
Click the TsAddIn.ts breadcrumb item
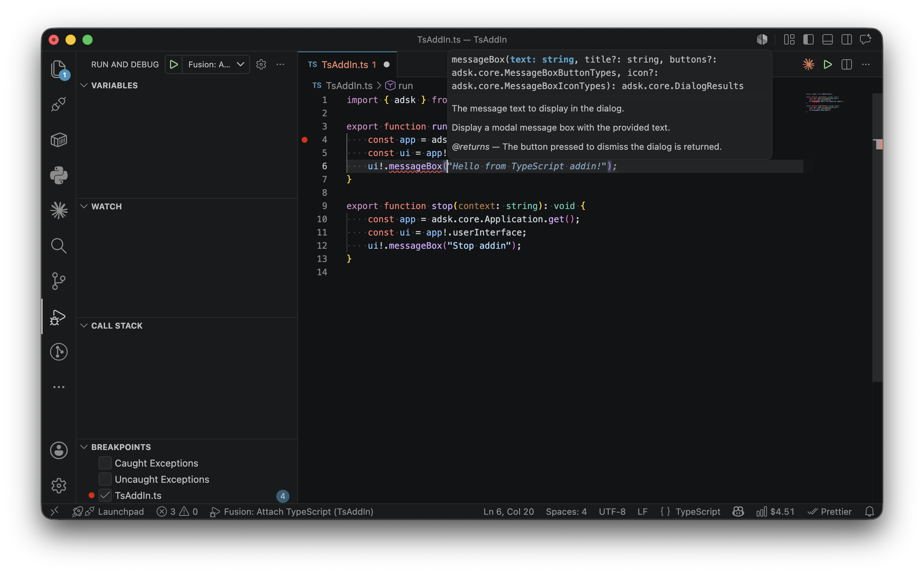[x=349, y=86]
